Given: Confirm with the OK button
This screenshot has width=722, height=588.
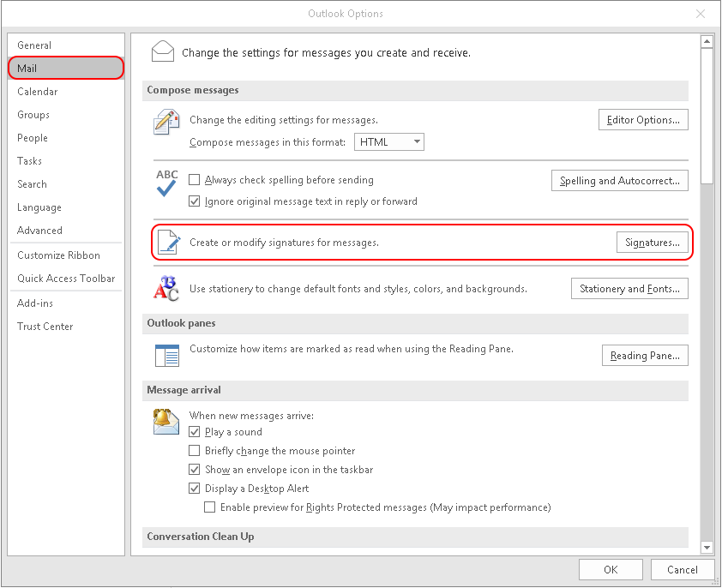Looking at the screenshot, I should click(611, 570).
